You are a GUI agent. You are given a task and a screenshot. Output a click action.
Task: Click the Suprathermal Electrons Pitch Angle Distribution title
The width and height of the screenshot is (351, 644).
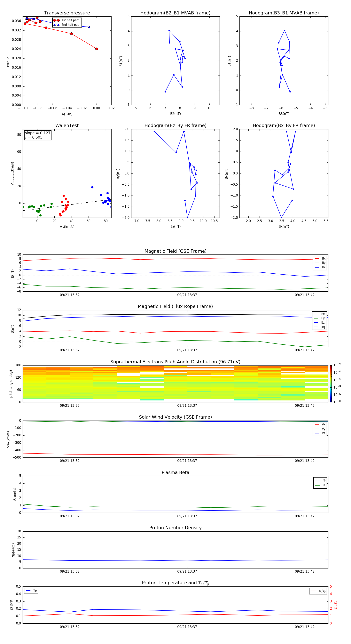point(175,362)
